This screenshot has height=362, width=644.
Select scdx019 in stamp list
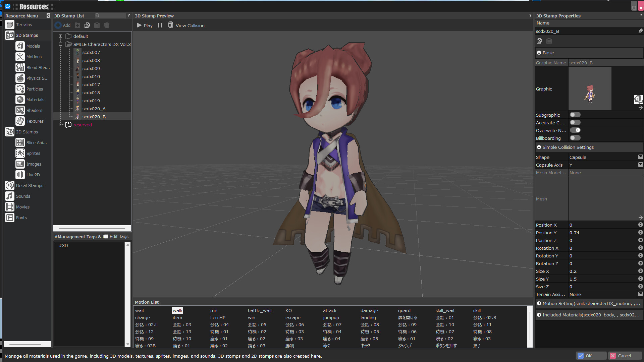91,101
